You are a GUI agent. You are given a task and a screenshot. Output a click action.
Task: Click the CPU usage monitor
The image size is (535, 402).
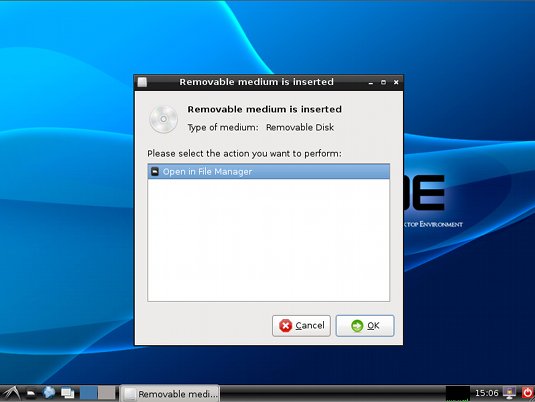pyautogui.click(x=458, y=393)
